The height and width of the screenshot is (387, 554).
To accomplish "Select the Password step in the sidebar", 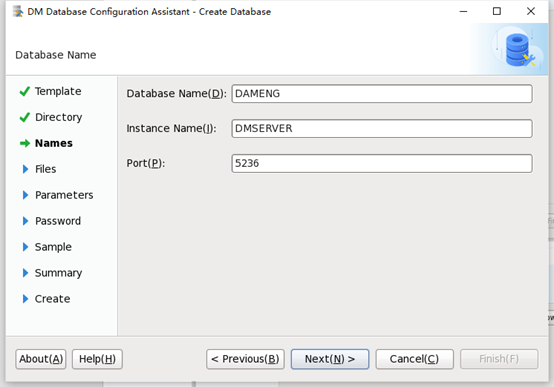I will click(x=58, y=221).
